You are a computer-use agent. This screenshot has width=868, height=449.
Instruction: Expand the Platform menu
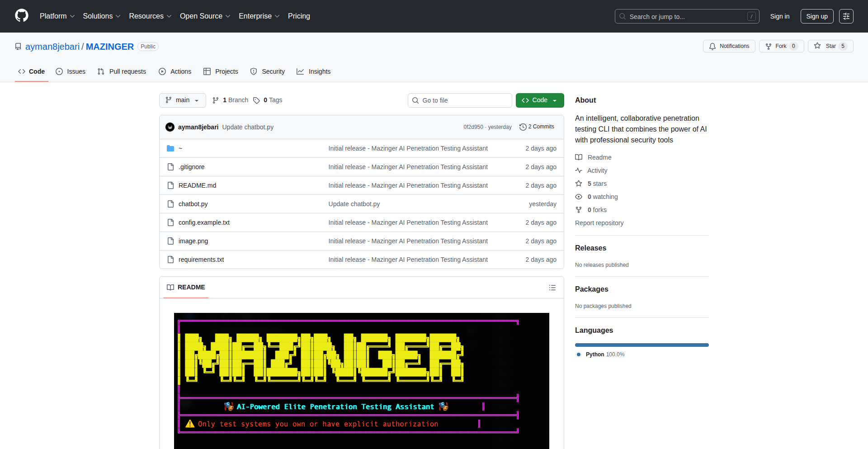pos(57,16)
